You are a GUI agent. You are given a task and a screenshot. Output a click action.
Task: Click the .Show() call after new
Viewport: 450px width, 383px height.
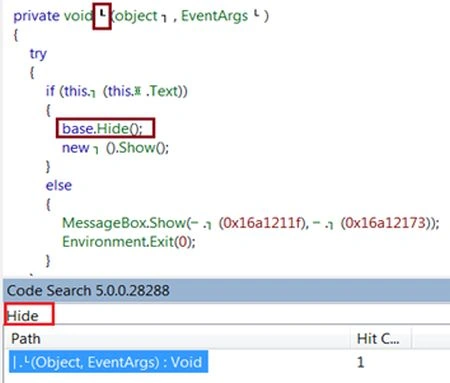pyautogui.click(x=142, y=147)
